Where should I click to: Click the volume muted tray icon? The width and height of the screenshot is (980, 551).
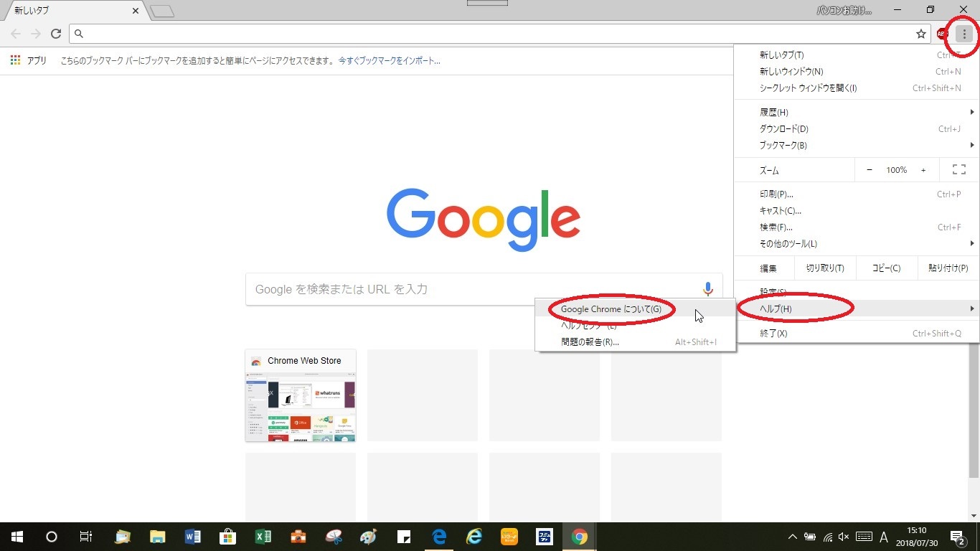tap(844, 537)
